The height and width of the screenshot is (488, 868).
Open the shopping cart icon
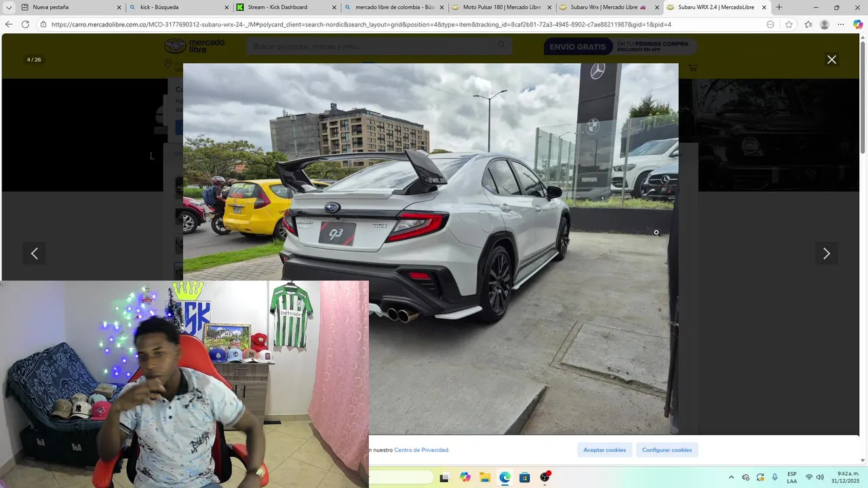(692, 68)
